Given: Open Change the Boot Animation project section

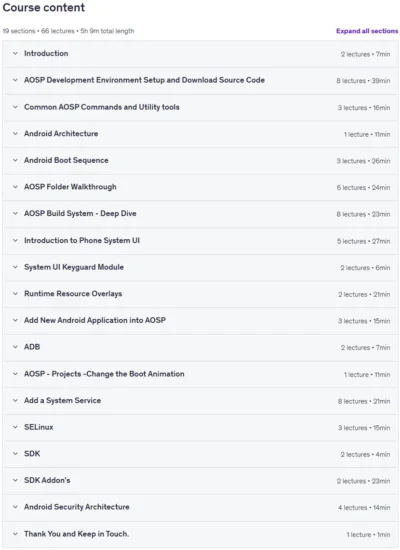Looking at the screenshot, I should tap(200, 374).
